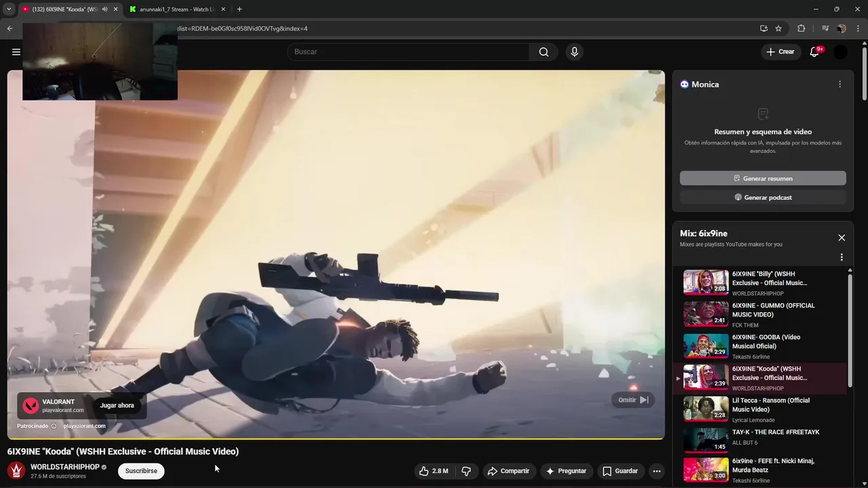868x488 pixels.
Task: Click the video title text
Action: click(123, 451)
